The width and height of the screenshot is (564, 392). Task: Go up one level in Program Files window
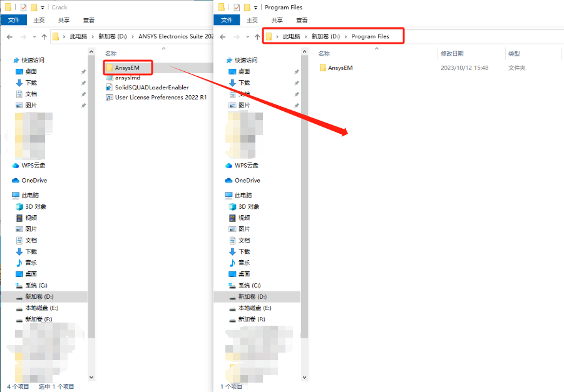[257, 37]
